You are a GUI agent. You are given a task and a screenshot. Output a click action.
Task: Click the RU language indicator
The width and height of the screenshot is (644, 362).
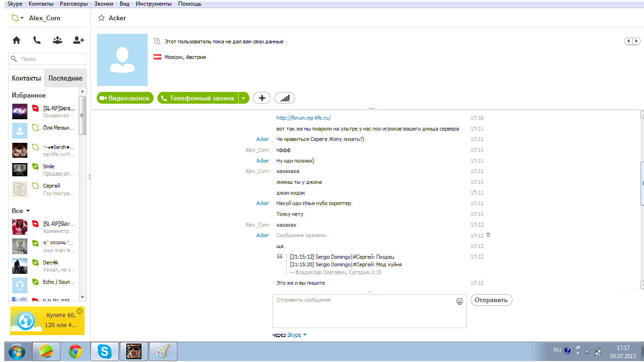[557, 351]
